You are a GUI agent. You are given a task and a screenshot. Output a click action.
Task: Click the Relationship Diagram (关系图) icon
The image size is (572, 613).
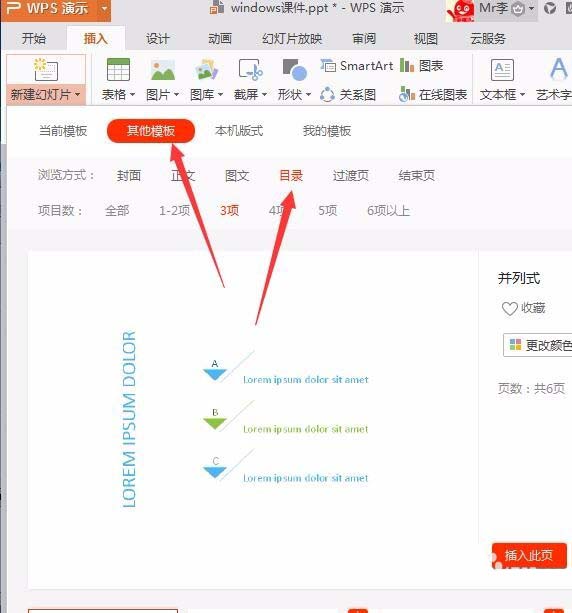click(x=327, y=95)
